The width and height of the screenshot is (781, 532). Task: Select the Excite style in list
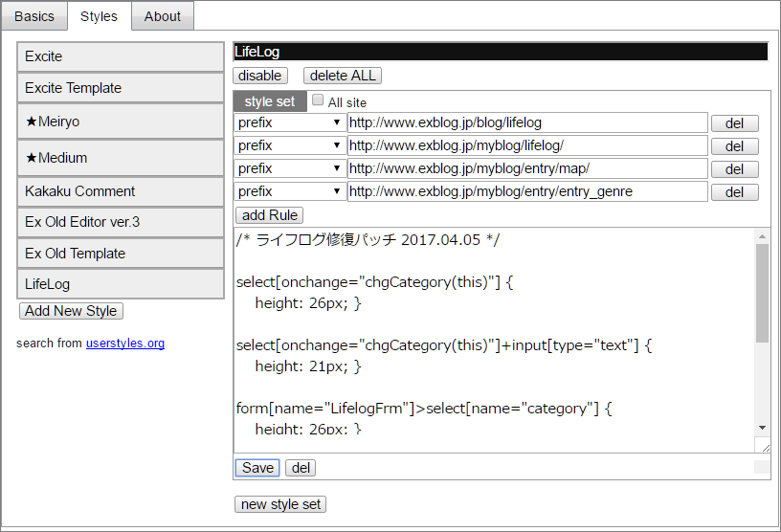point(121,56)
